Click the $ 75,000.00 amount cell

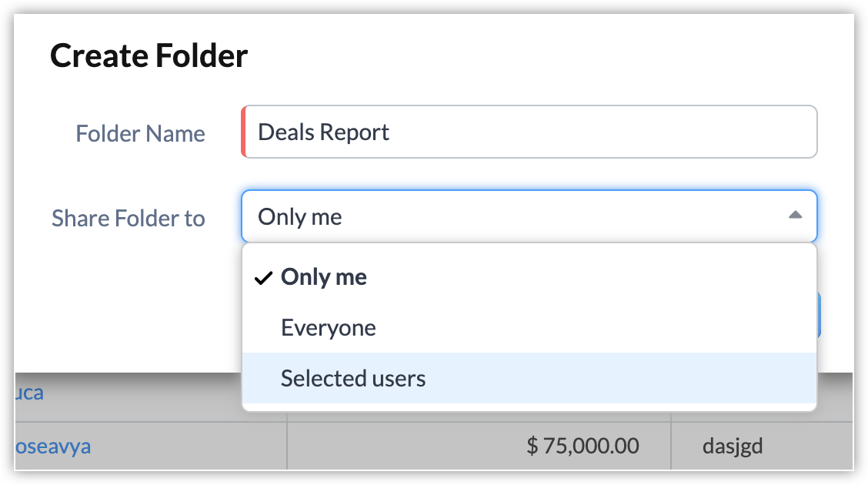[583, 446]
